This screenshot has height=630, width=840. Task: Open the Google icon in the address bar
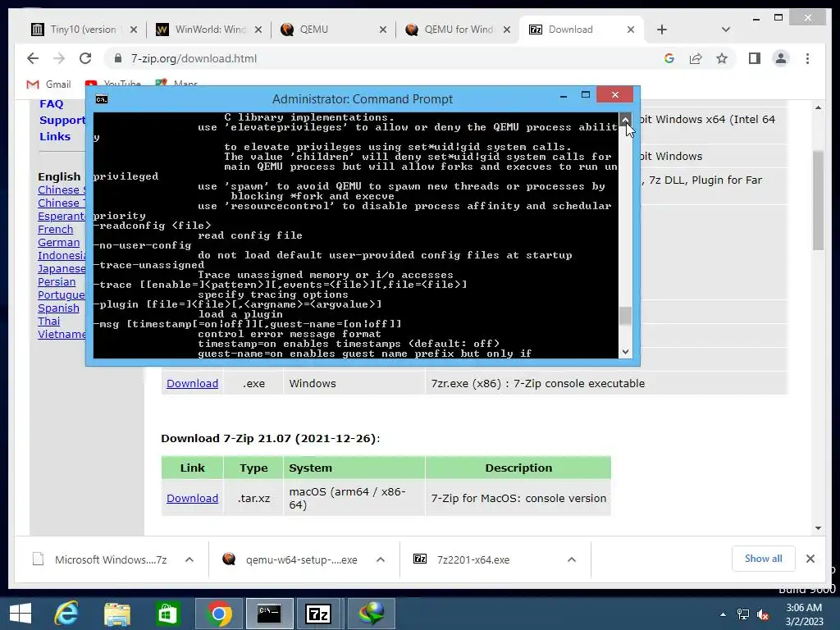pos(669,58)
